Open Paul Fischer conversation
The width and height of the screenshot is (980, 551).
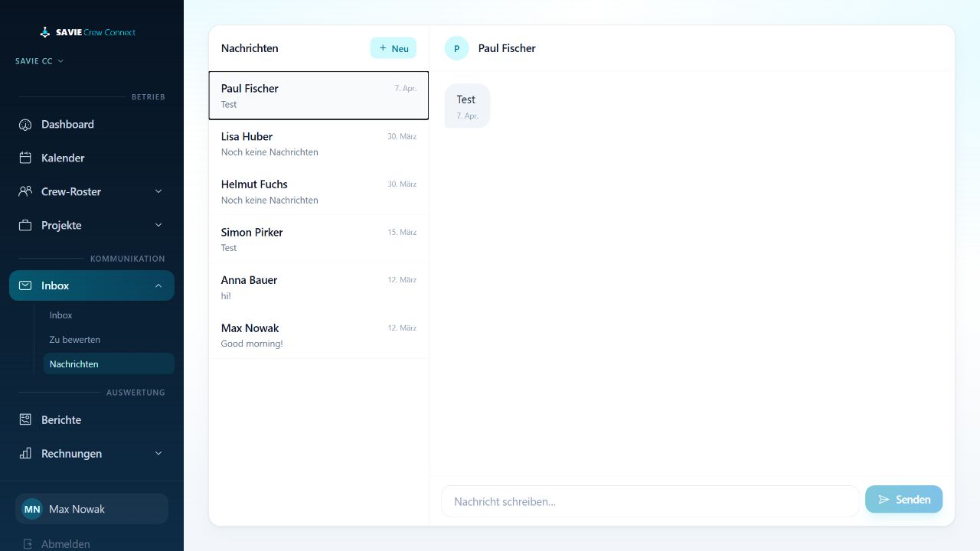pyautogui.click(x=318, y=96)
